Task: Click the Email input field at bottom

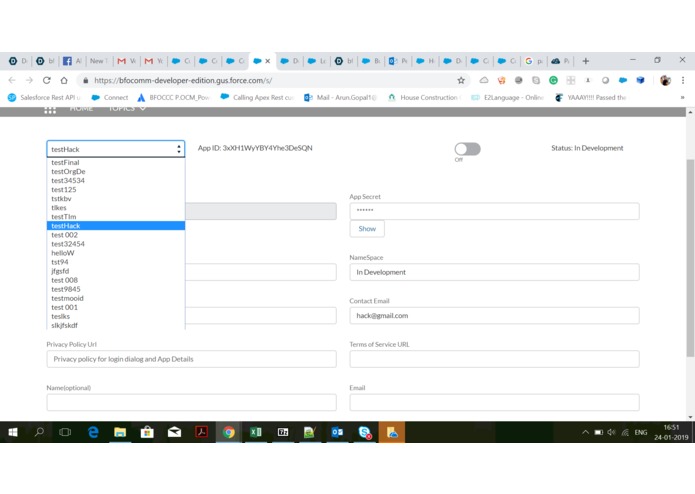Action: point(494,402)
